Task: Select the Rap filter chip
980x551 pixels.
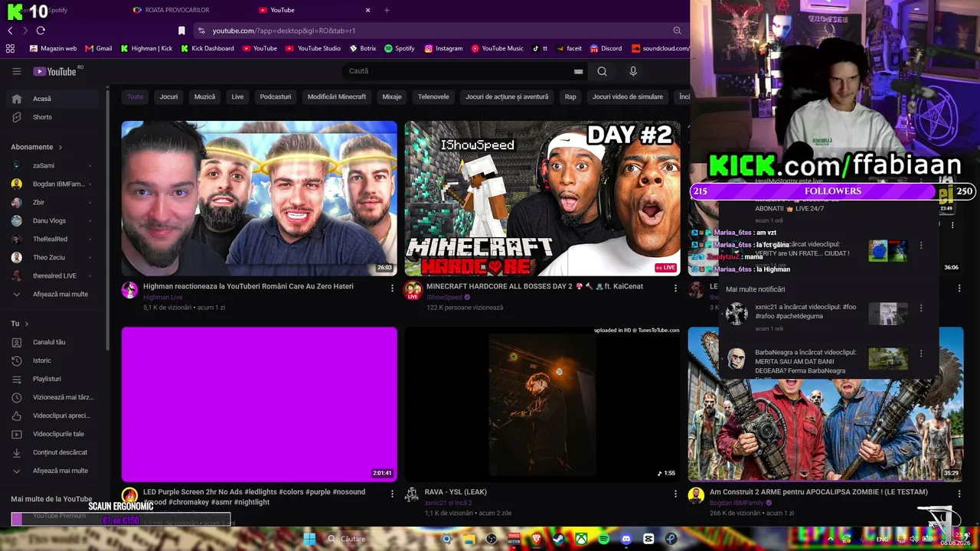Action: (570, 97)
